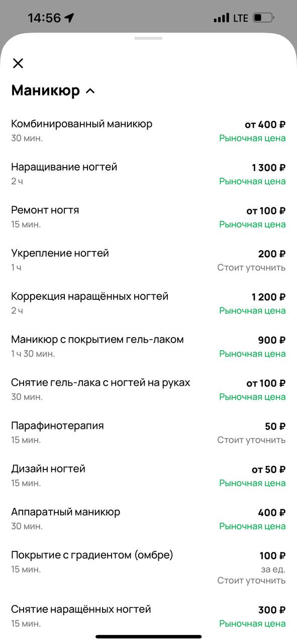Close the services sheet with the X icon
Viewport: 297px width, 644px height.
[x=18, y=63]
